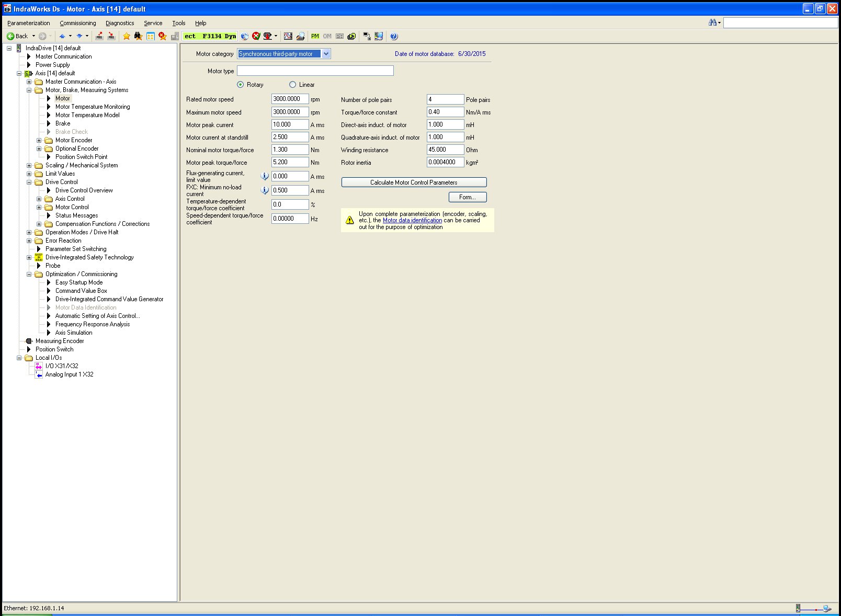
Task: Click the red X clear error icon
Action: [x=256, y=36]
